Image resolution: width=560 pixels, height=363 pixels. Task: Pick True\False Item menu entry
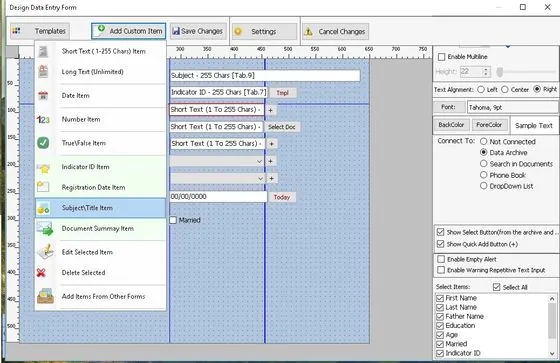point(100,143)
